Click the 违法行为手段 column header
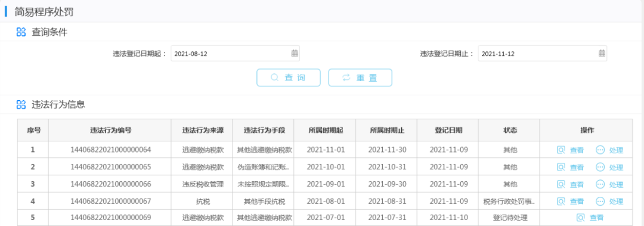 pyautogui.click(x=264, y=130)
